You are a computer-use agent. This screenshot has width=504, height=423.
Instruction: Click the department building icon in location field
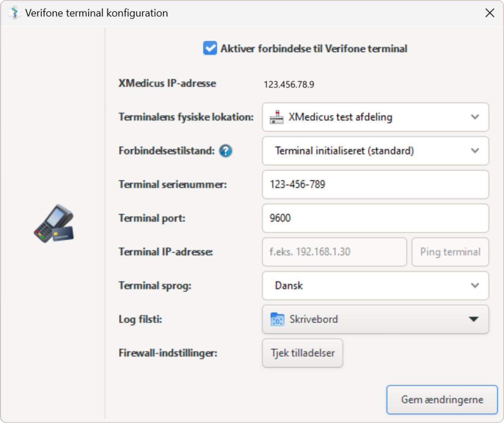[277, 117]
